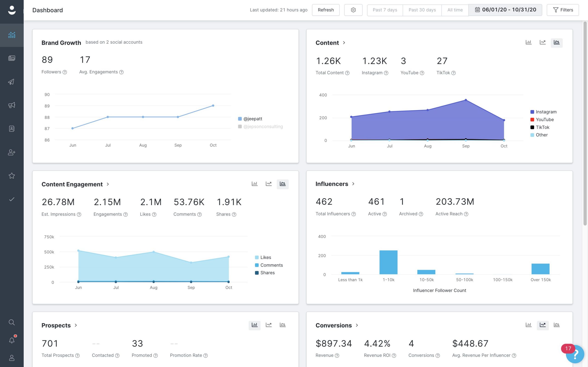Image resolution: width=588 pixels, height=367 pixels.
Task: Open the media library icon in the sidebar
Action: (11, 58)
